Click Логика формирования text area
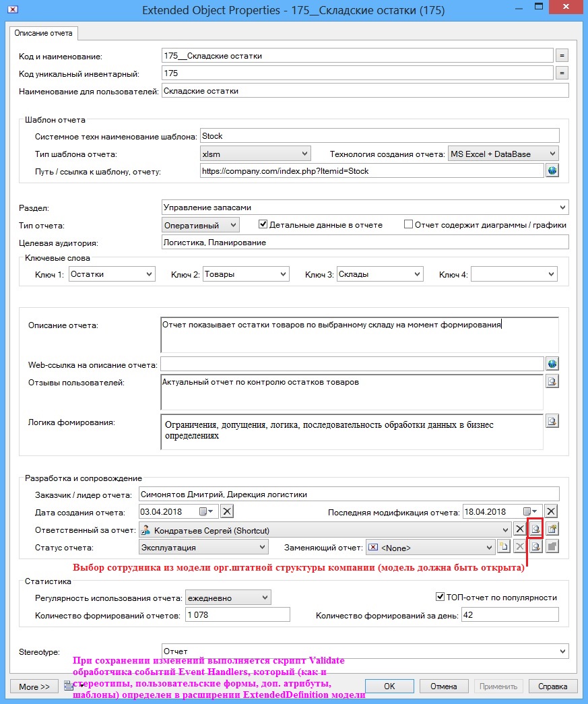Image resolution: width=588 pixels, height=704 pixels. (x=352, y=432)
